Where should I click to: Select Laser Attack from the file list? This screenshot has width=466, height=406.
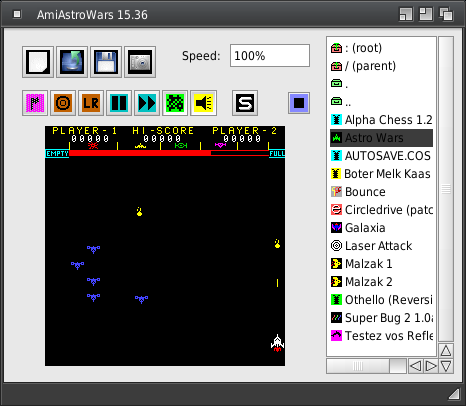381,246
